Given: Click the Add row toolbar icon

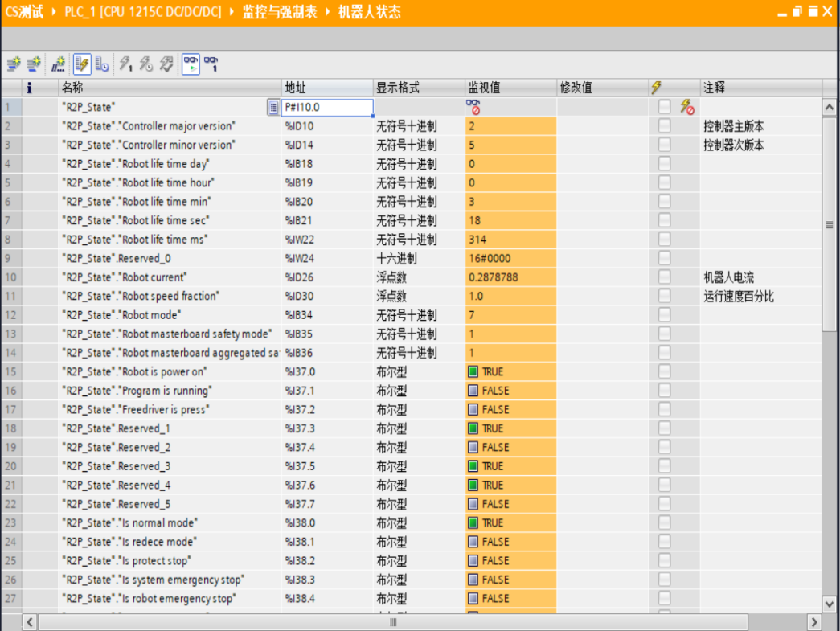Looking at the screenshot, I should 34,65.
